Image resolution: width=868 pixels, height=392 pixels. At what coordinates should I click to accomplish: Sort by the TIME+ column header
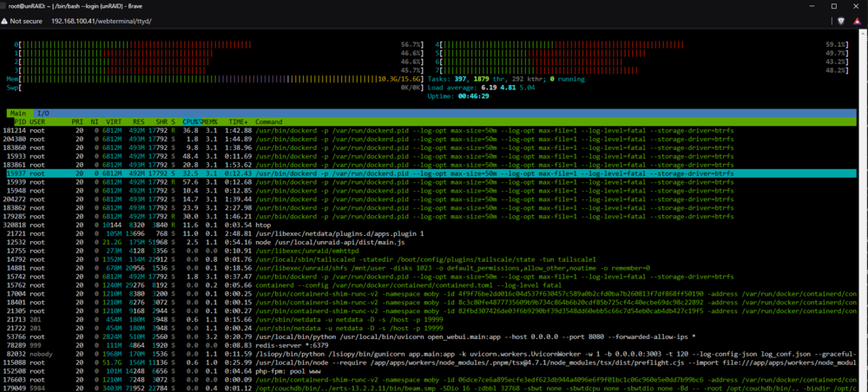click(240, 121)
